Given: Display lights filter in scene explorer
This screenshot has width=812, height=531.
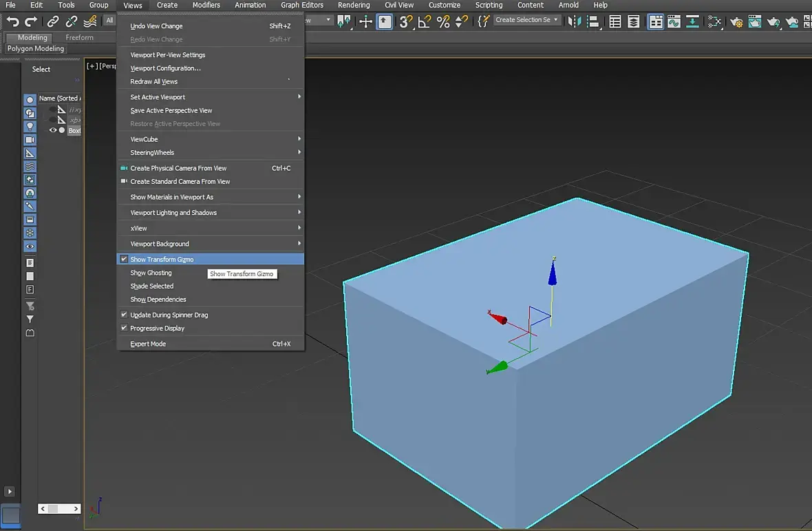Looking at the screenshot, I should tap(30, 127).
